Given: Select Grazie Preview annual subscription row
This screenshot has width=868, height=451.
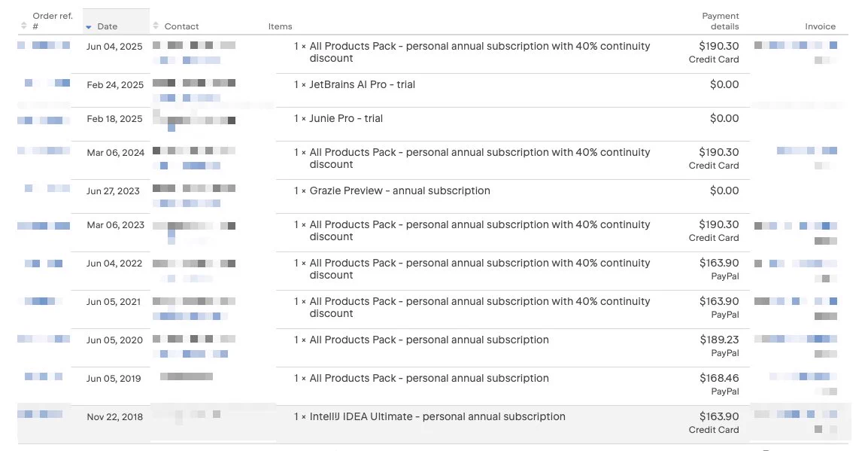Looking at the screenshot, I should (x=433, y=196).
